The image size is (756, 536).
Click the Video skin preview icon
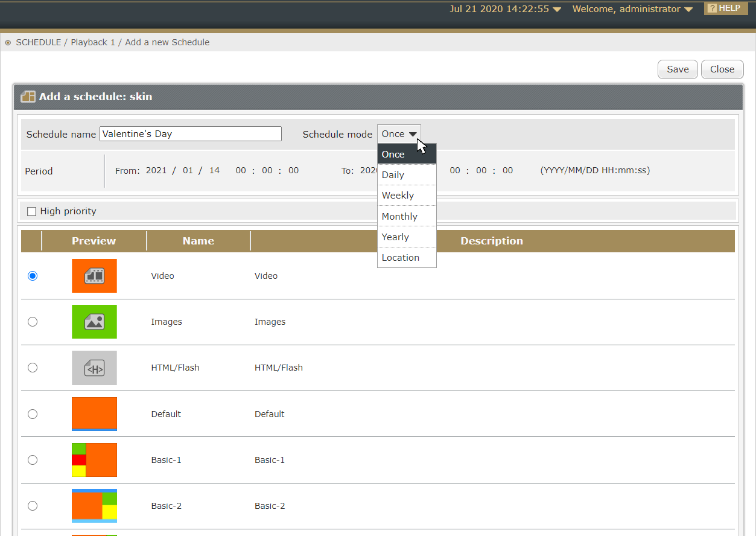tap(94, 276)
